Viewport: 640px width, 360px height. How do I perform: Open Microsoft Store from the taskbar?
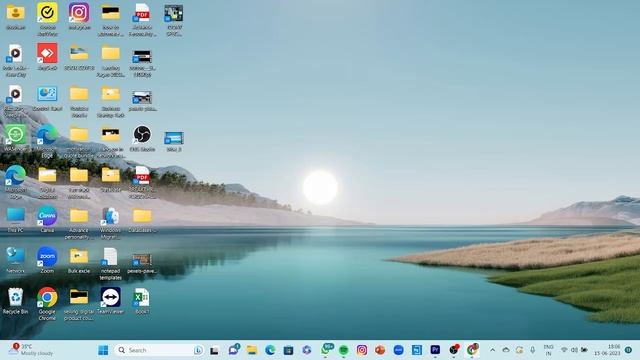coord(288,350)
